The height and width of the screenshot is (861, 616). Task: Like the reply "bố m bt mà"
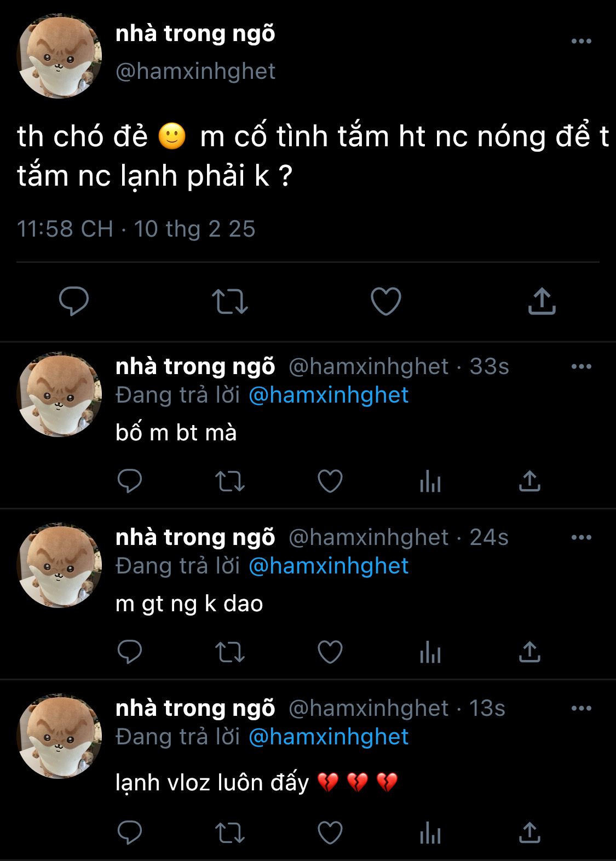pyautogui.click(x=330, y=481)
